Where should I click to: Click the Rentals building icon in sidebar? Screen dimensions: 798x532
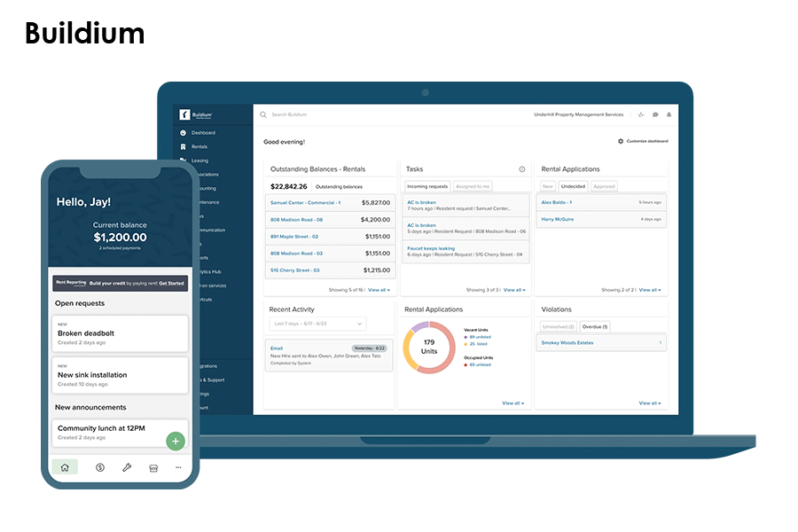tap(184, 146)
